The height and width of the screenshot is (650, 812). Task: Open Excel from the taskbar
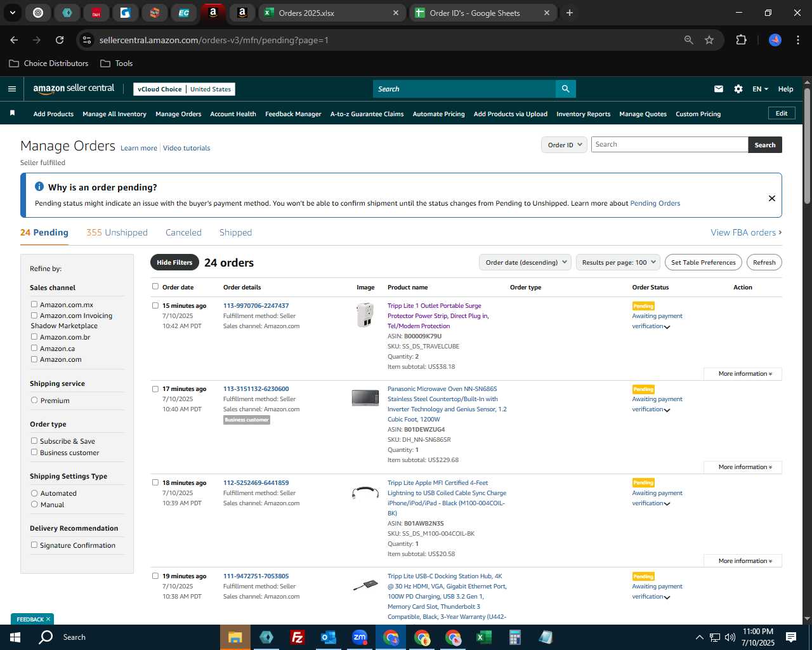coord(483,637)
